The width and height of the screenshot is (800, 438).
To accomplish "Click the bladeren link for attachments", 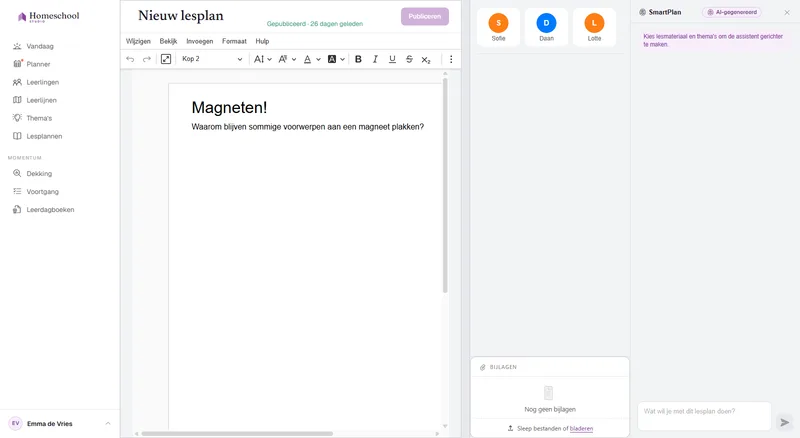I will click(581, 429).
